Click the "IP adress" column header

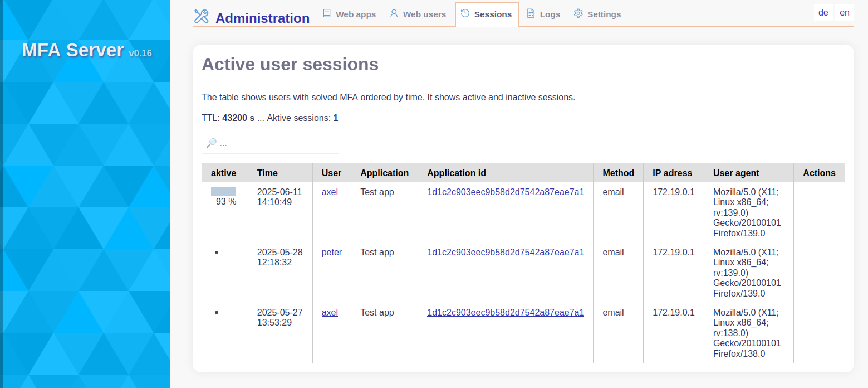(x=673, y=173)
